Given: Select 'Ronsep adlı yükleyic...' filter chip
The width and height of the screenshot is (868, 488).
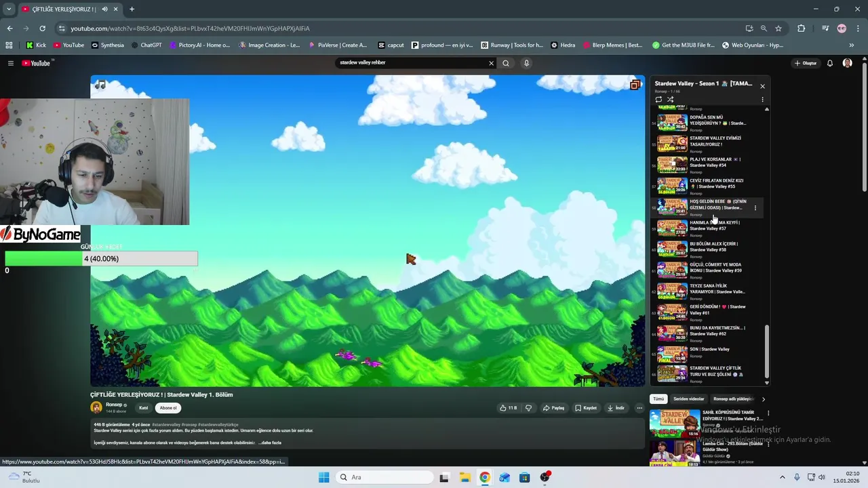Looking at the screenshot, I should (x=732, y=399).
